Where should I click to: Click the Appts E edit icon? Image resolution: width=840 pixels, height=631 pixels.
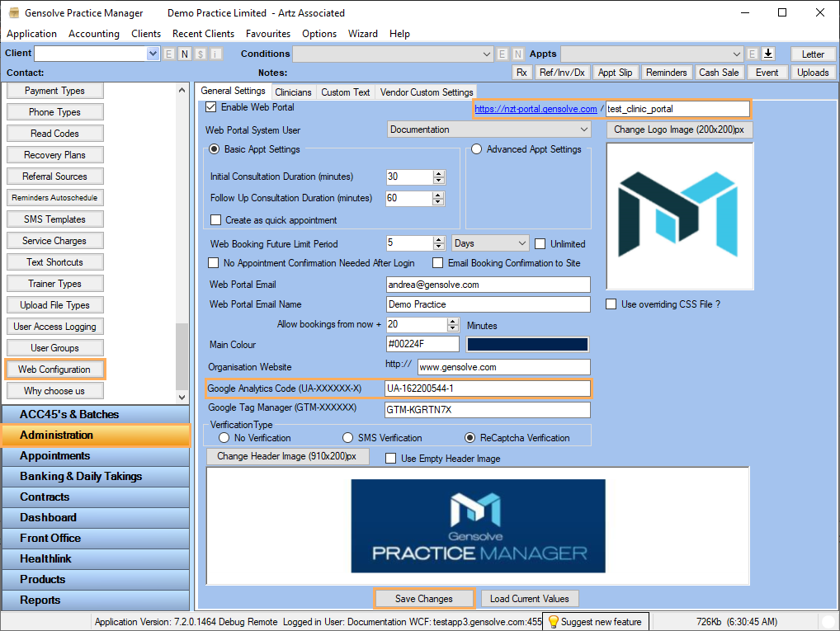coord(753,54)
